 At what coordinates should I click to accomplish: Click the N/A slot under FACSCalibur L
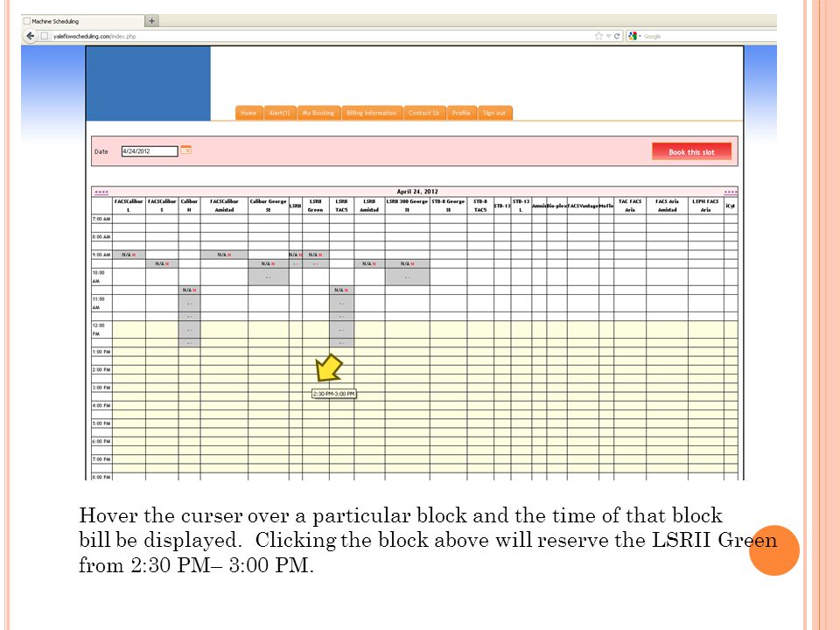tap(129, 255)
